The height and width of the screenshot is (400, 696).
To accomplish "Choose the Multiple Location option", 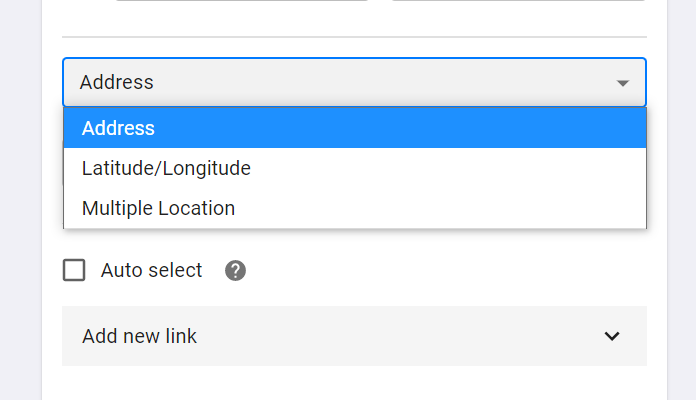I will click(355, 208).
